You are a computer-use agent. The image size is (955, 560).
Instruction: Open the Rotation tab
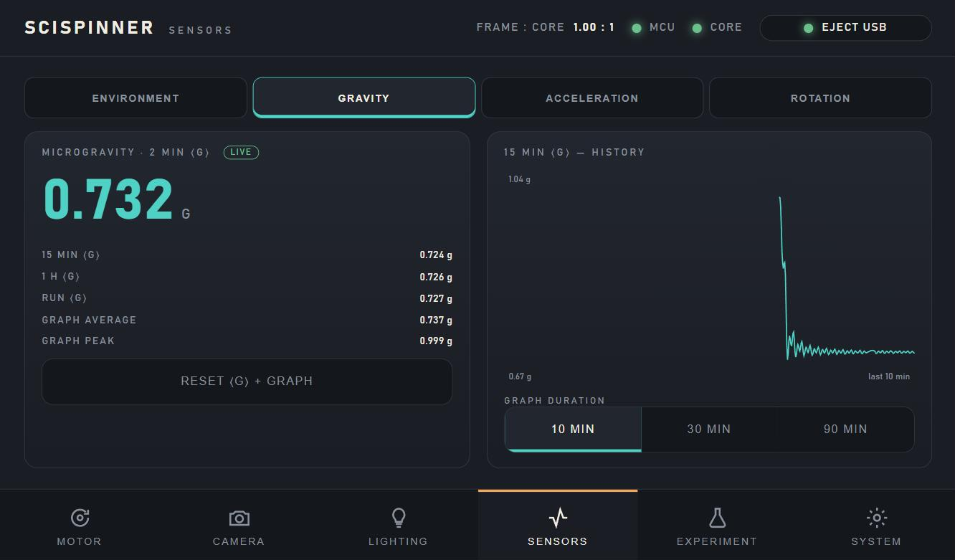820,98
